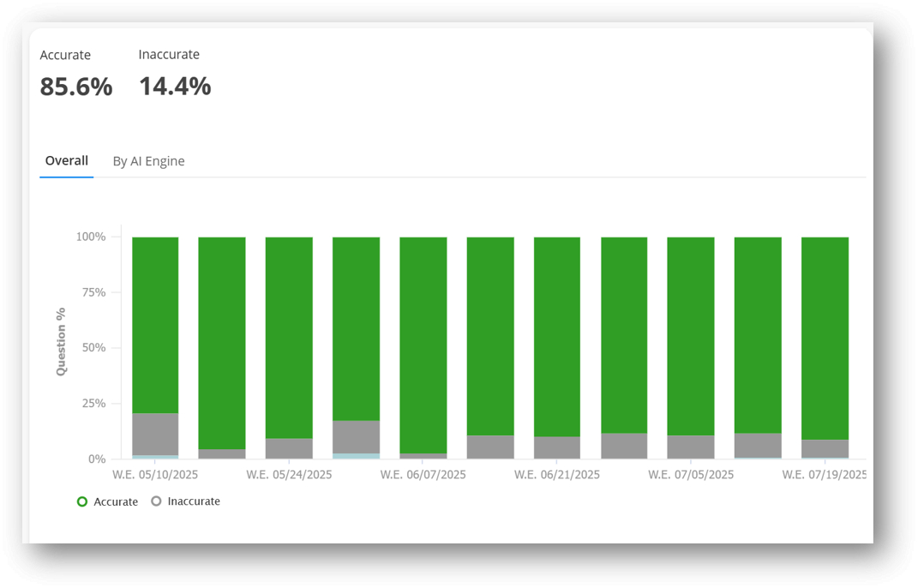
Task: Click the W.E. 05/10/2025 x-axis label
Action: (155, 474)
